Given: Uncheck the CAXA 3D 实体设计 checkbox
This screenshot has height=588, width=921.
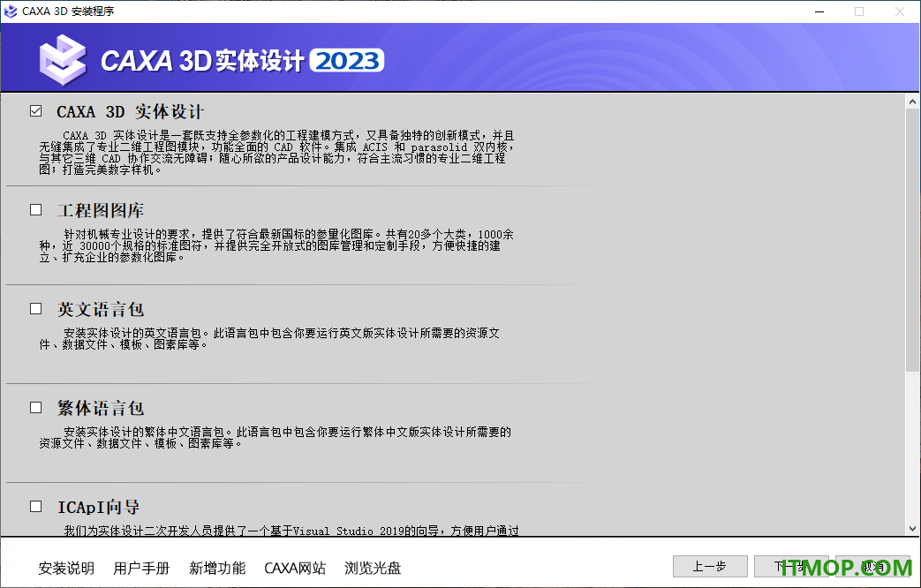Looking at the screenshot, I should pyautogui.click(x=36, y=111).
